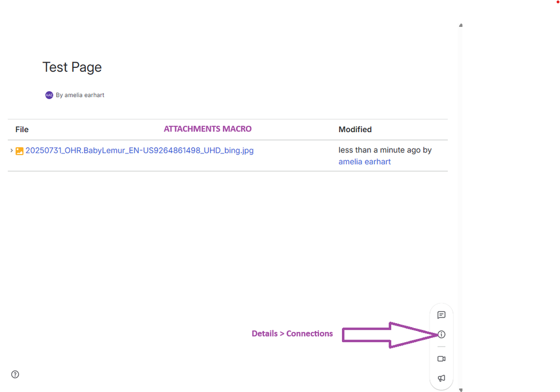Click the 'less than a minute ago by' text
Screen dimensions: 560x392
385,150
